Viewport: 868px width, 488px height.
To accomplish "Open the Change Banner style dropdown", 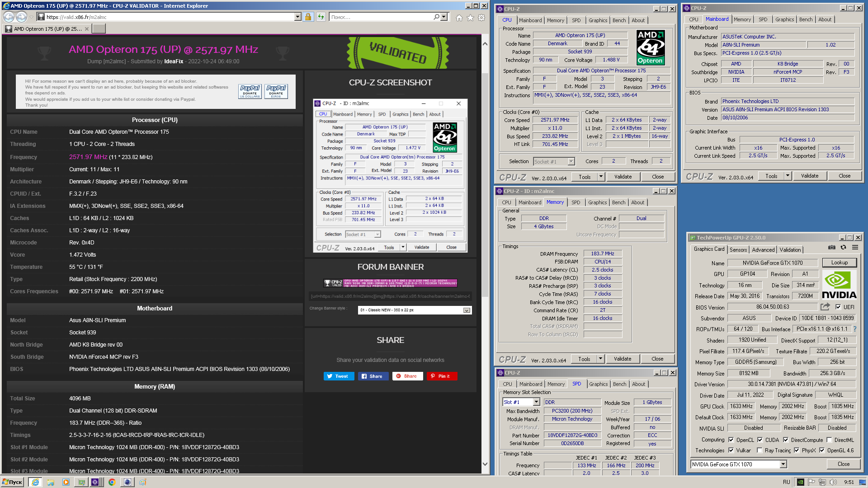I will tap(415, 310).
